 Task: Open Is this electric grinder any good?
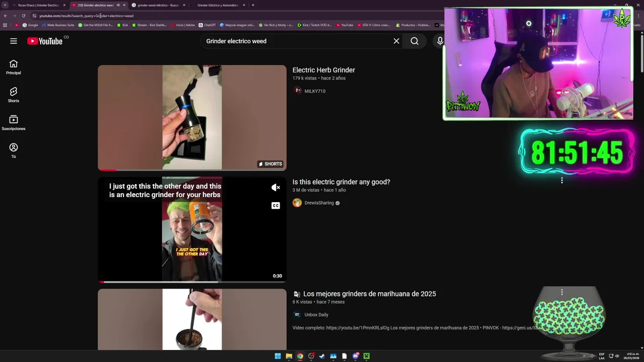pos(341,182)
